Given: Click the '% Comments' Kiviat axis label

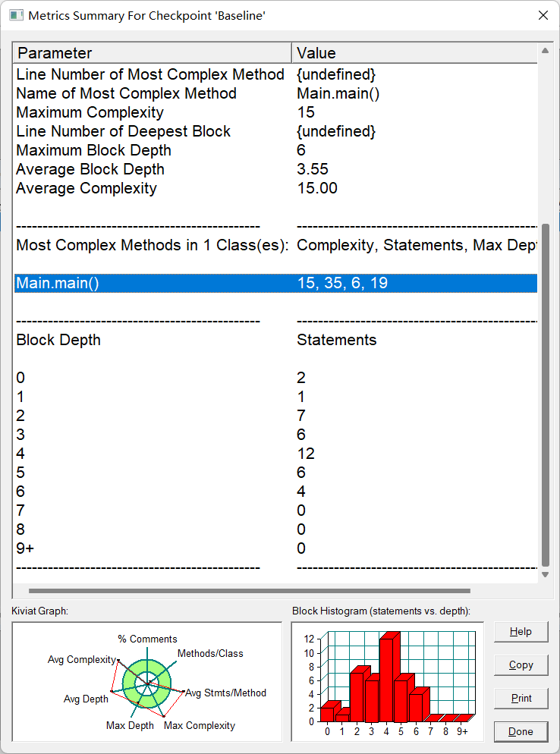Looking at the screenshot, I should click(x=148, y=639).
